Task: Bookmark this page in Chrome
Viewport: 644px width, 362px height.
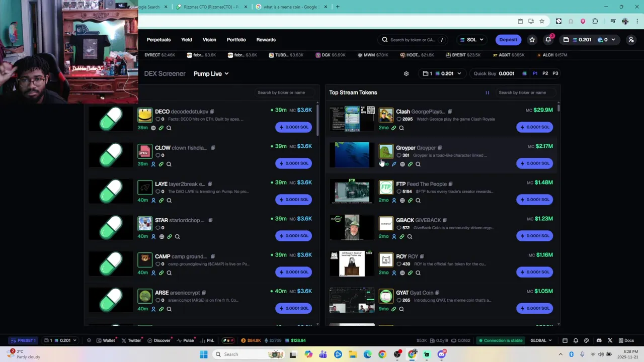Action: coord(542,21)
